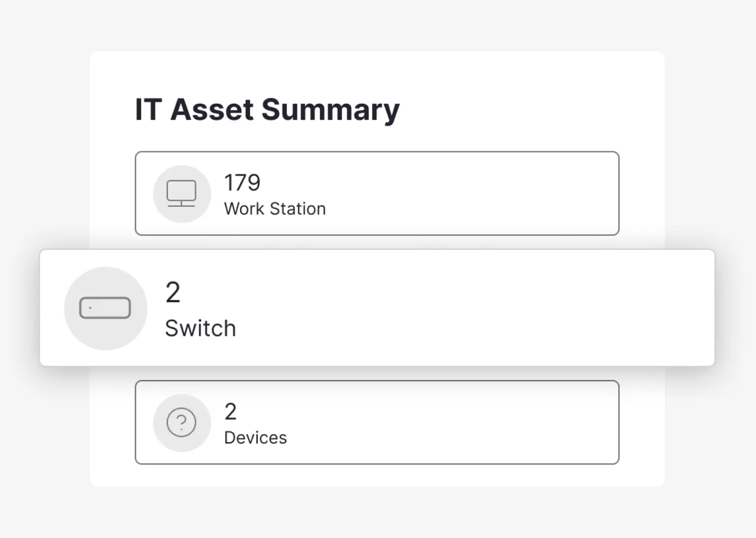Screen dimensions: 756x538
Task: Click the Work Station label
Action: (275, 208)
